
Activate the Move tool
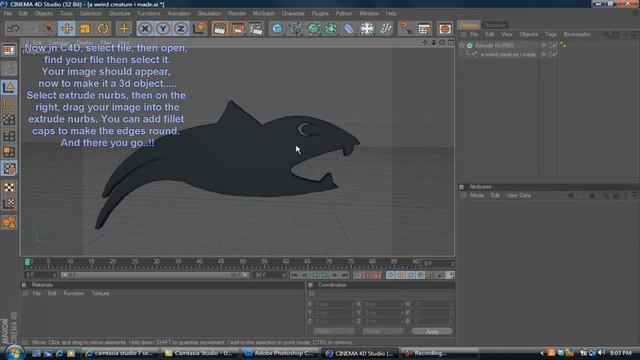(x=67, y=29)
